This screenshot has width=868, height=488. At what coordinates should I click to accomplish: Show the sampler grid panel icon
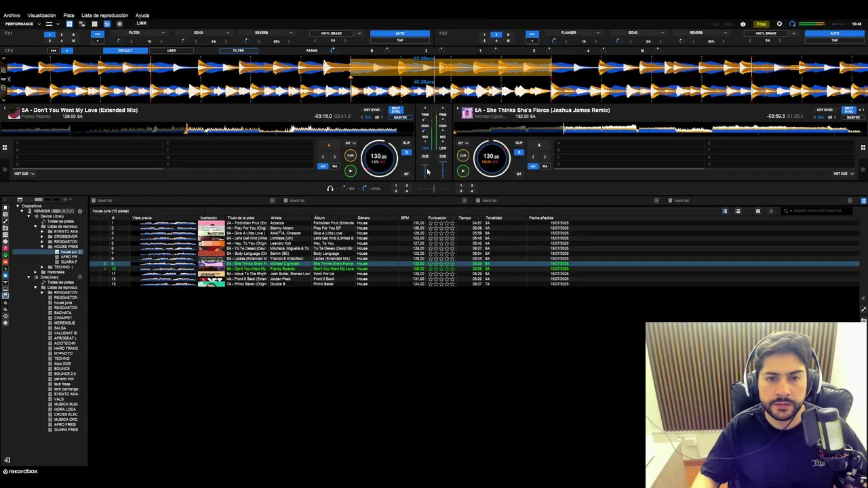pyautogui.click(x=94, y=24)
